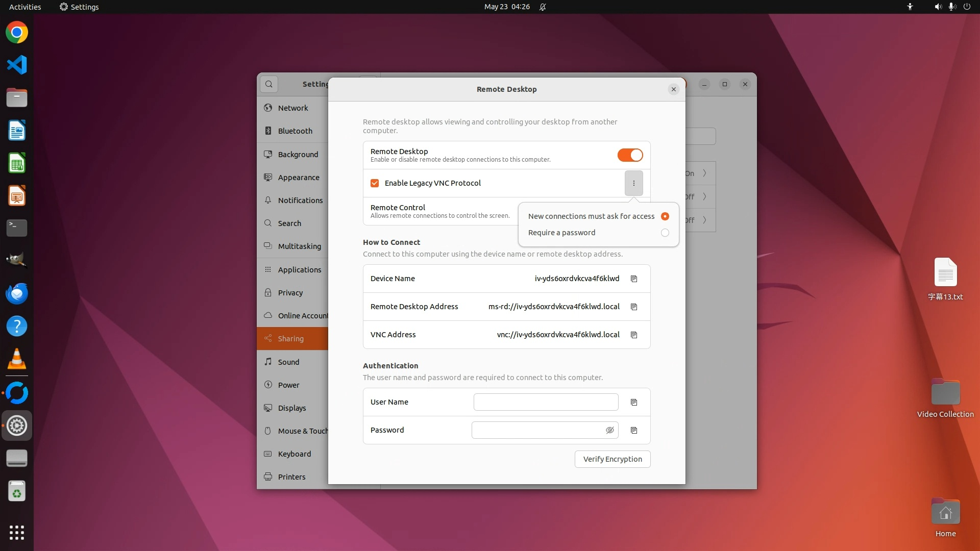Copy the Device Name value
980x551 pixels.
click(x=634, y=279)
